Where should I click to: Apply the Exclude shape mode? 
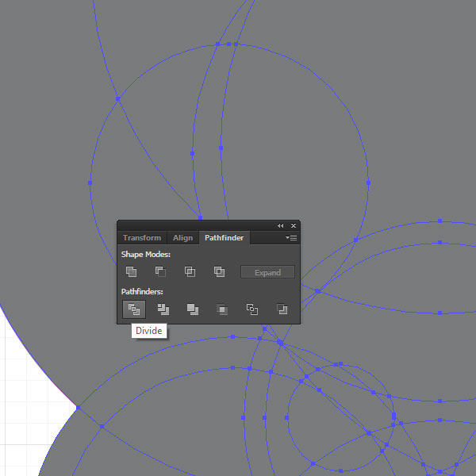(x=219, y=271)
